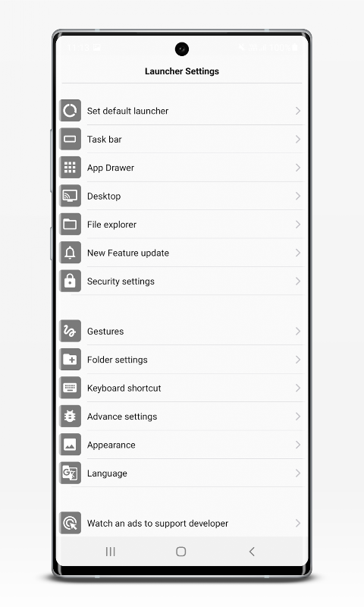Viewport: 364px width, 607px height.
Task: Tap the Advance settings bug icon
Action: [x=70, y=416]
